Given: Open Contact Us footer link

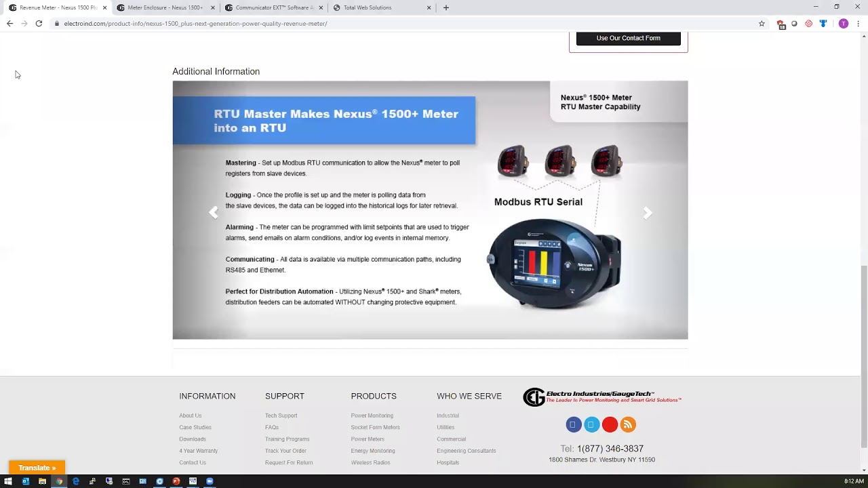Looking at the screenshot, I should coord(193,462).
